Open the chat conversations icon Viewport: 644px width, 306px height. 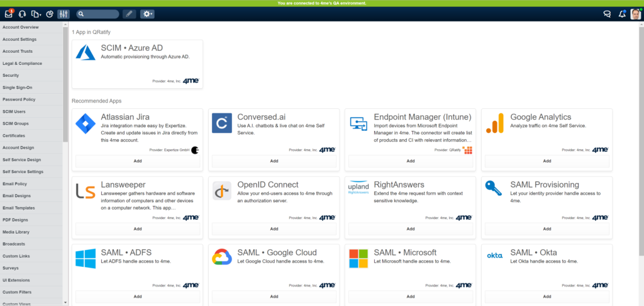click(607, 14)
